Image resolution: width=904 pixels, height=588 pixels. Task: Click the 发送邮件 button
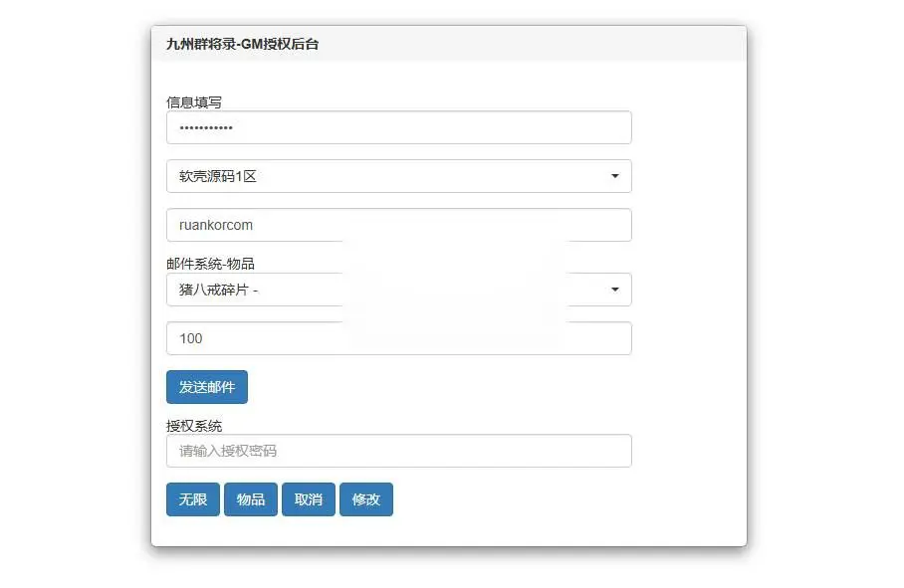pos(207,387)
